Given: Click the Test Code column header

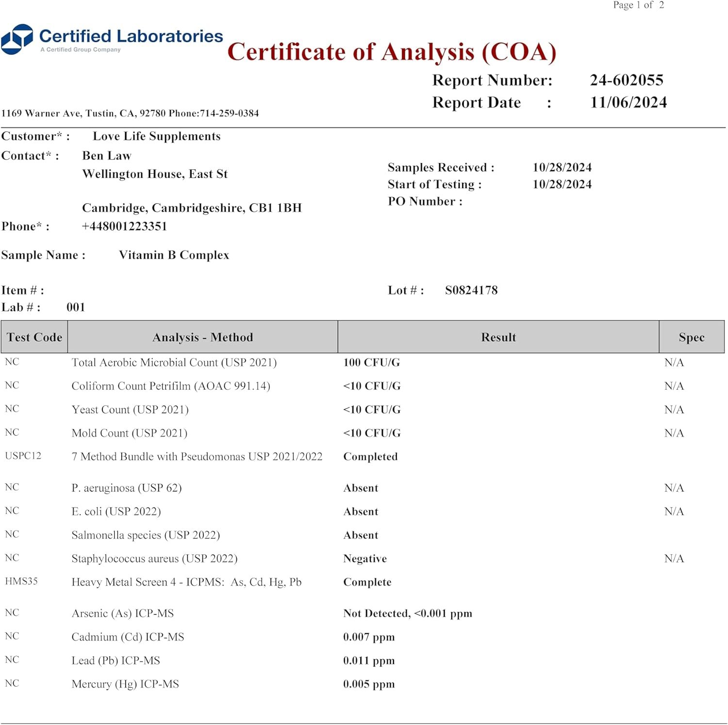Looking at the screenshot, I should 34,337.
